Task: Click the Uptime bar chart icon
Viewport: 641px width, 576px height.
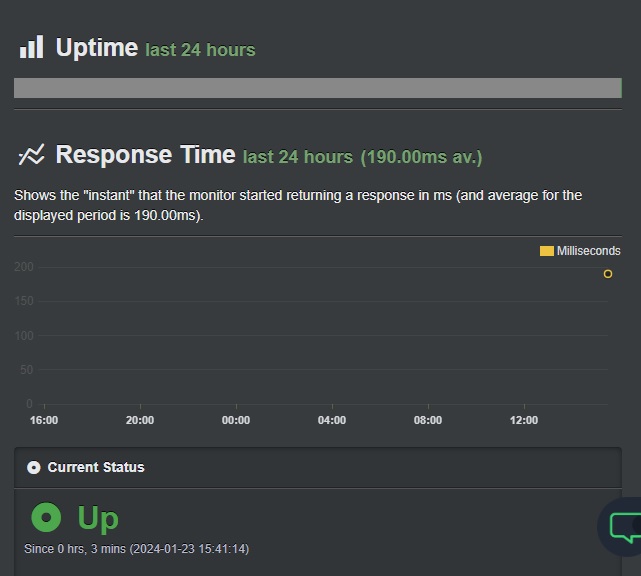Action: 31,47
